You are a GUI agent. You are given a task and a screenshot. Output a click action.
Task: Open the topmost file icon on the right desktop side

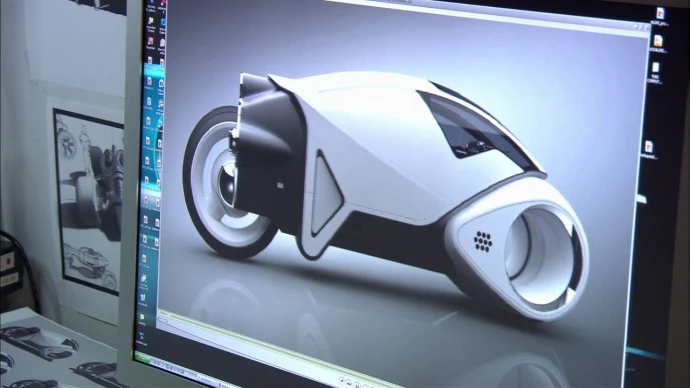coord(661,13)
